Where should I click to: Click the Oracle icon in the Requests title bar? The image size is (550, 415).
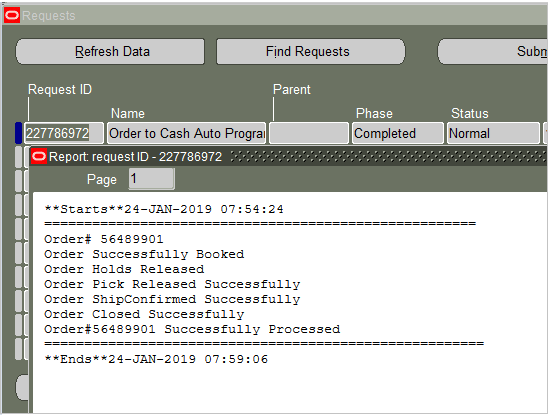[12, 15]
